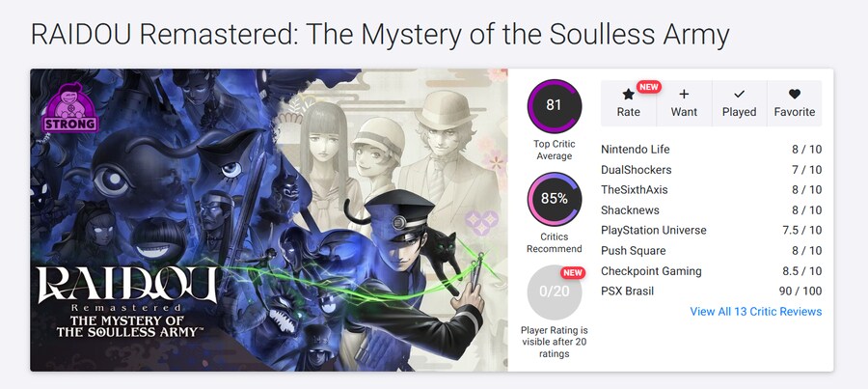Open the Shacknews review
The width and height of the screenshot is (868, 389).
pos(712,210)
